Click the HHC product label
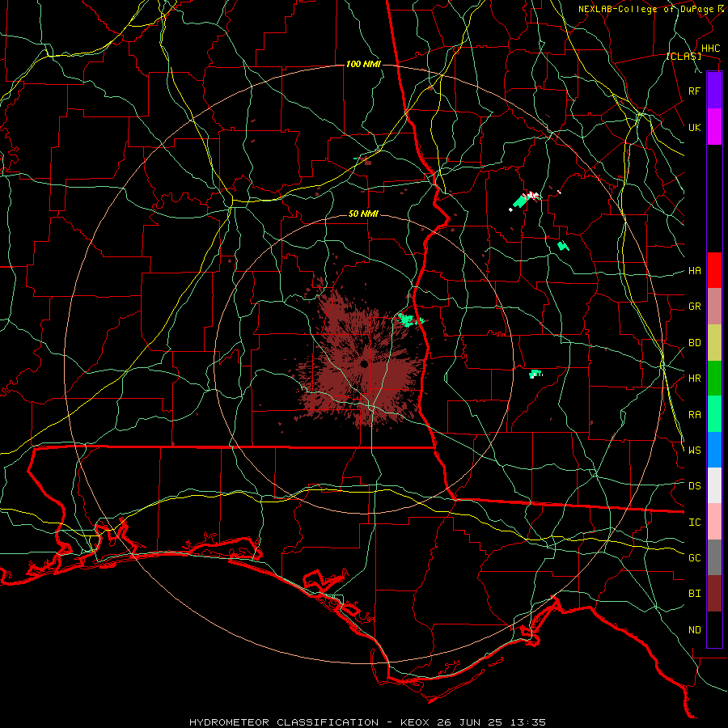Image resolution: width=728 pixels, height=728 pixels. point(710,49)
